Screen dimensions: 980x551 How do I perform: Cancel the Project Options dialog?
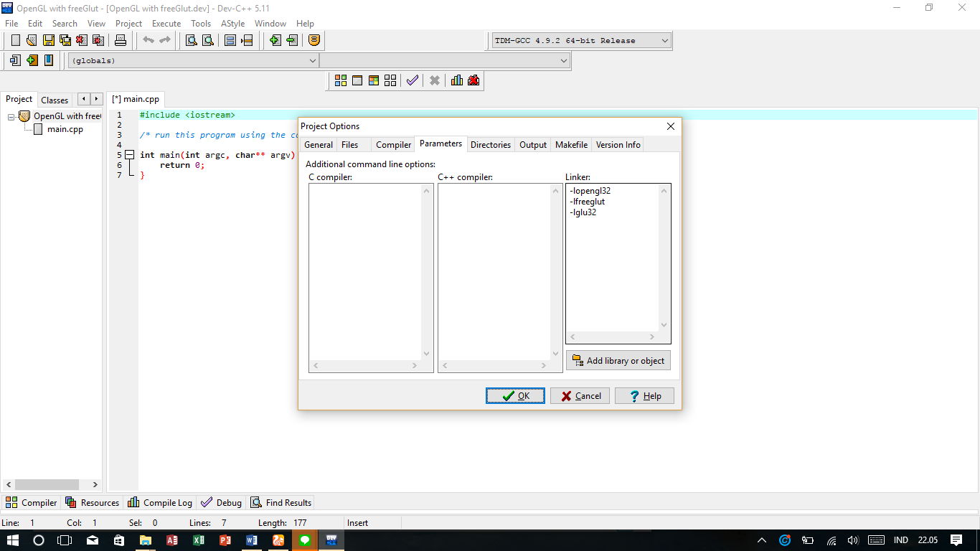coord(579,395)
